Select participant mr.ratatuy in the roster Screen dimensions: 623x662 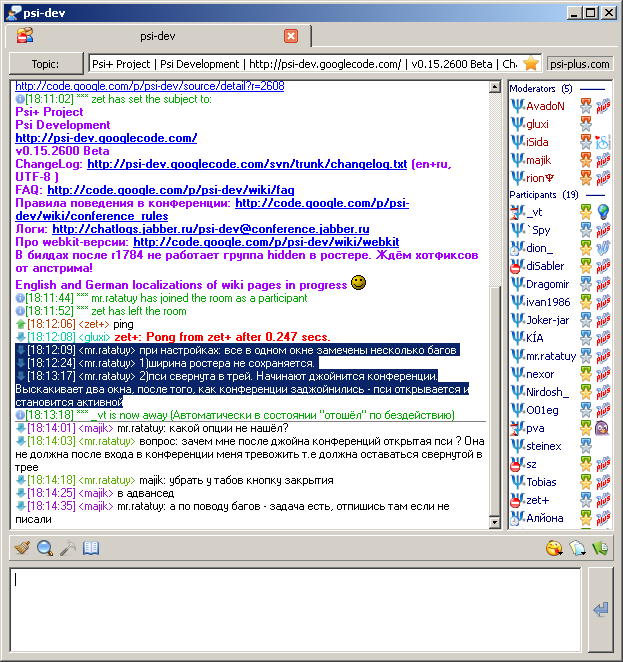550,356
